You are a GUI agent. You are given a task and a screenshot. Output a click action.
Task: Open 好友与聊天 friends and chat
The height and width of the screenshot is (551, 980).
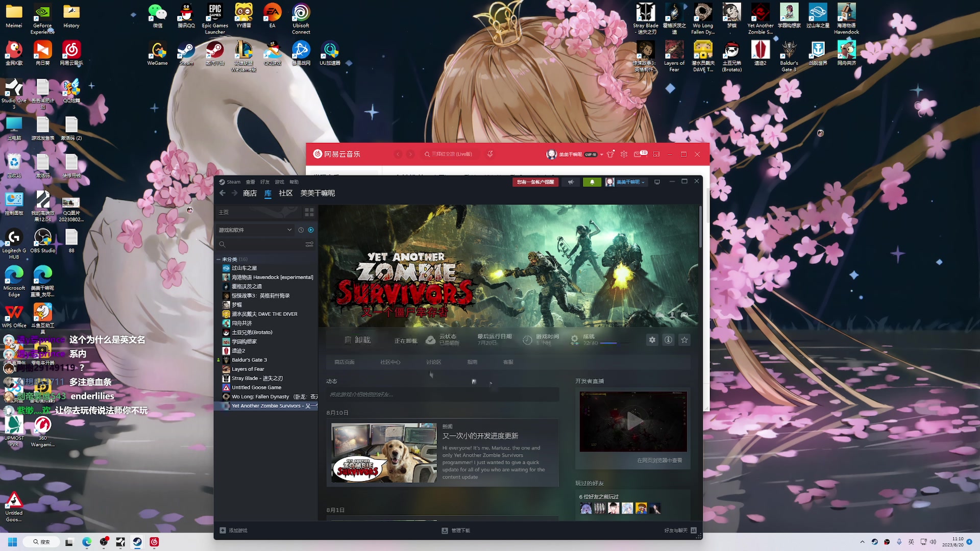click(x=680, y=531)
